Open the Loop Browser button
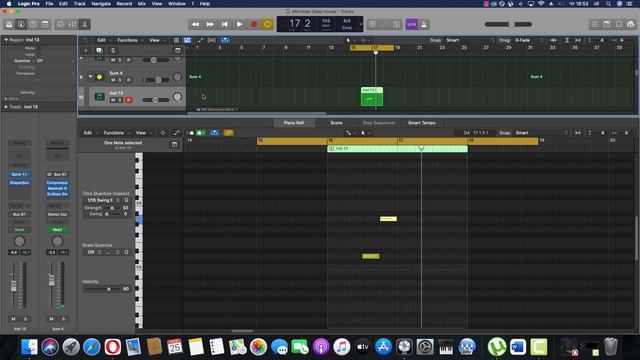Viewport: 640px width, 360px height. (x=619, y=24)
